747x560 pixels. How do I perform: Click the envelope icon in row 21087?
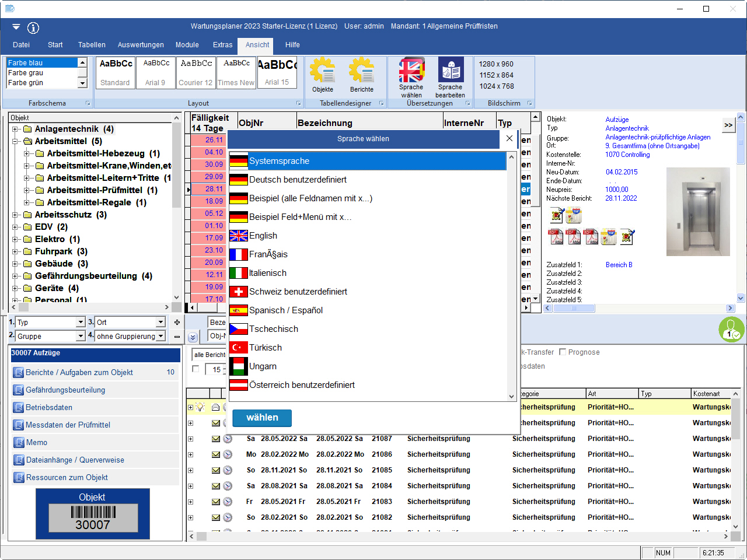tap(216, 439)
